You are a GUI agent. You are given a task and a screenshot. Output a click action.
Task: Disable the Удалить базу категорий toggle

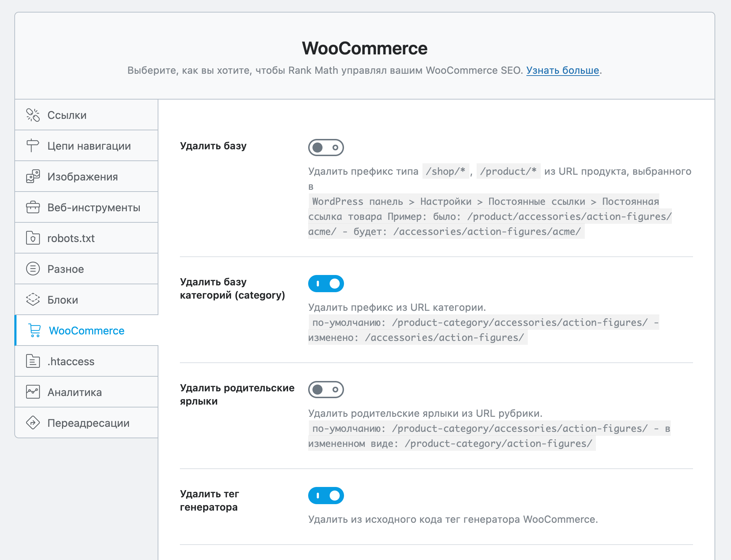tap(326, 284)
